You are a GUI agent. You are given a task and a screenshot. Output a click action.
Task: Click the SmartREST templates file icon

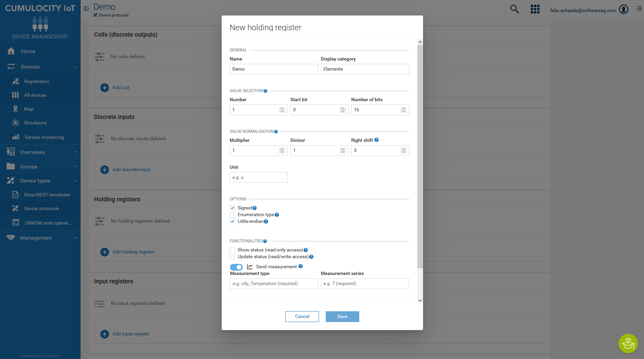15,195
